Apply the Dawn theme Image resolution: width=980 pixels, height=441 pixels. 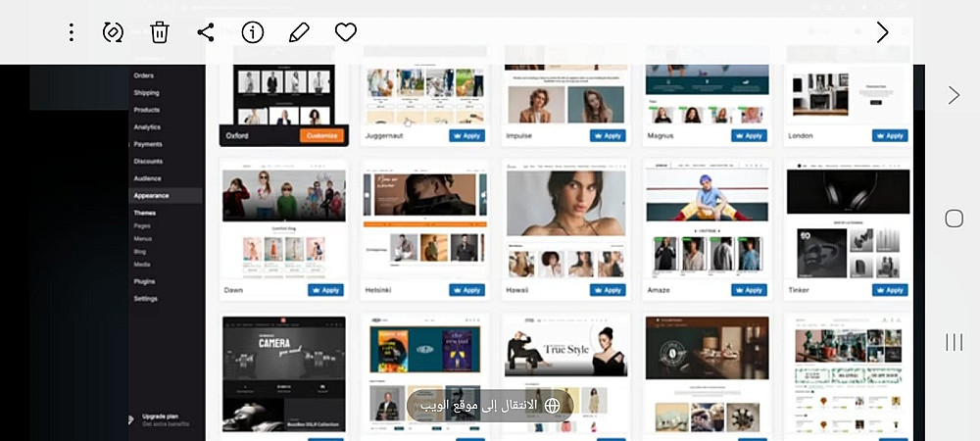point(325,290)
